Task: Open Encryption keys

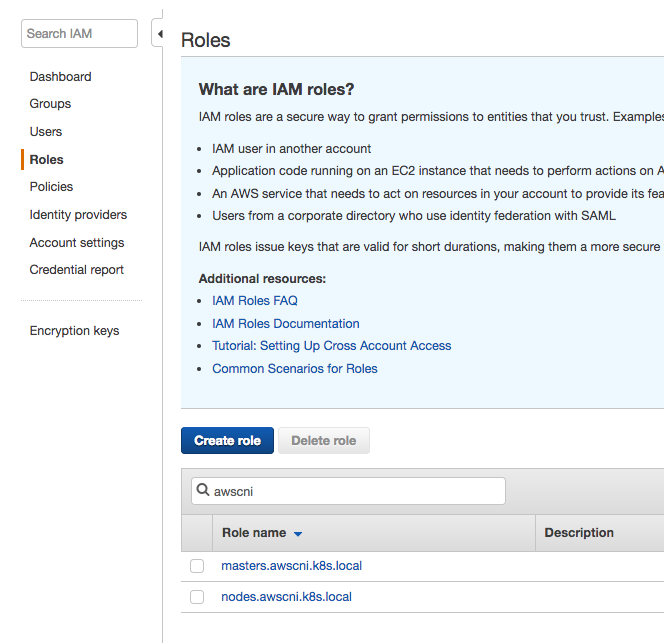Action: click(x=75, y=331)
